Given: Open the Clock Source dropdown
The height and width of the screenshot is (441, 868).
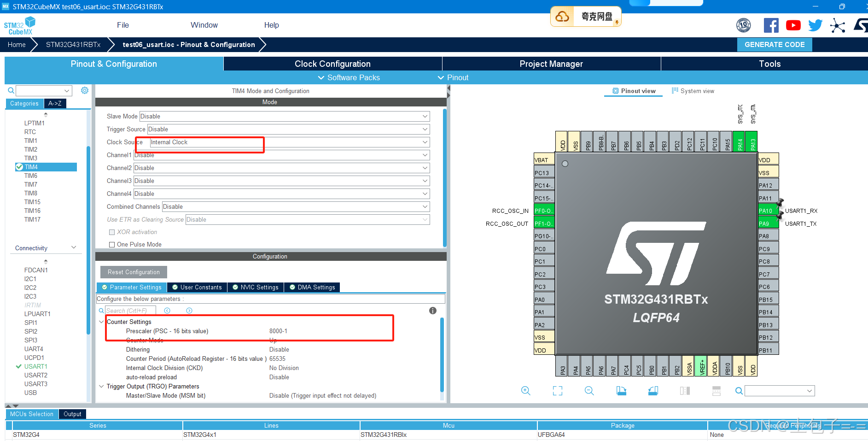Looking at the screenshot, I should 290,142.
